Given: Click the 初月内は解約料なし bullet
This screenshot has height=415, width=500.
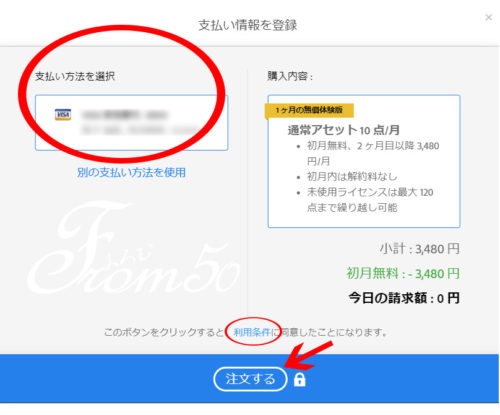Looking at the screenshot, I should (x=352, y=176).
